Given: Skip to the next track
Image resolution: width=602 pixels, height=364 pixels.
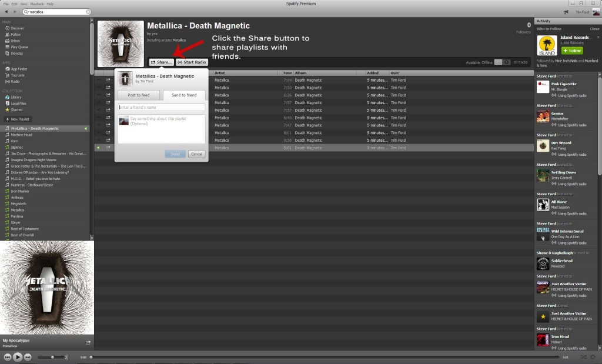Looking at the screenshot, I should [x=28, y=357].
